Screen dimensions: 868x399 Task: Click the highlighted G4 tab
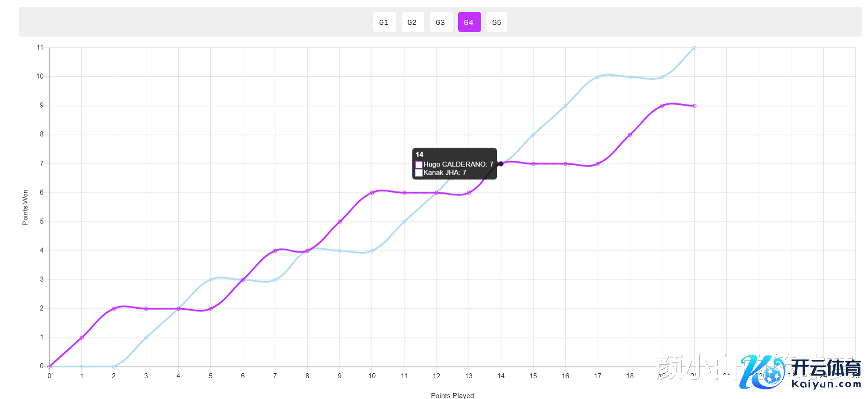[469, 22]
